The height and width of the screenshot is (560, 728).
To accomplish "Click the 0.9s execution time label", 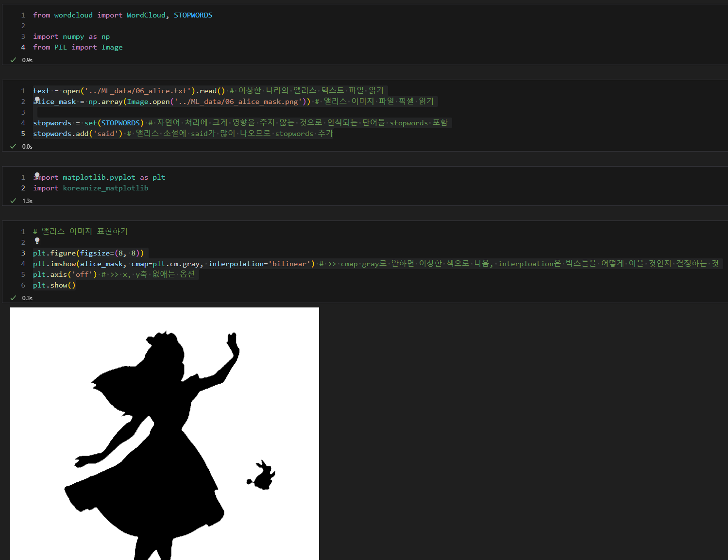I will click(x=27, y=60).
